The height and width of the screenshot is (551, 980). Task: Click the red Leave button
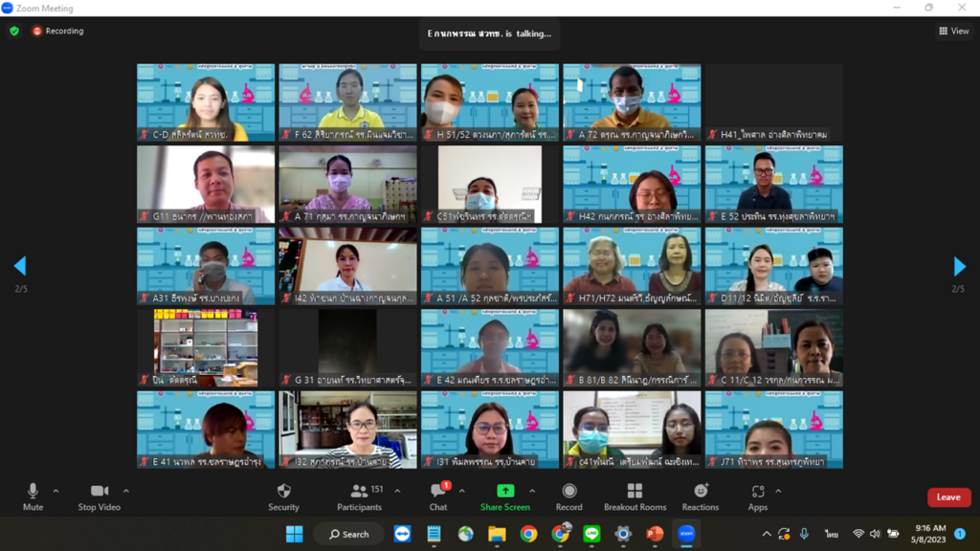[x=948, y=497]
